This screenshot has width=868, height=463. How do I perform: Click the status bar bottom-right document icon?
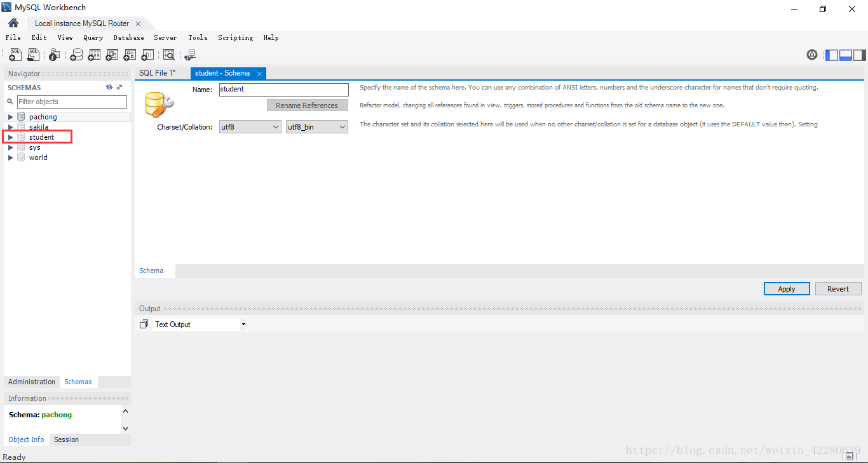[850, 456]
